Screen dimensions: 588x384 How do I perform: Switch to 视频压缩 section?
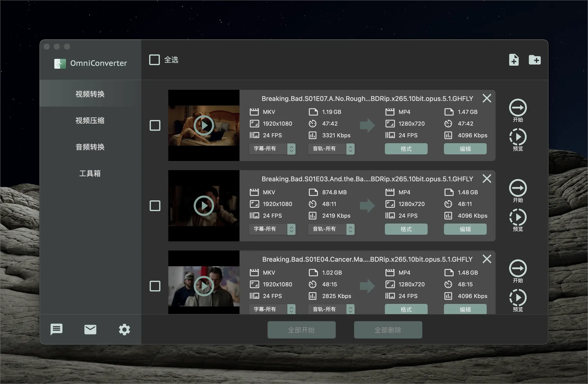pyautogui.click(x=90, y=120)
